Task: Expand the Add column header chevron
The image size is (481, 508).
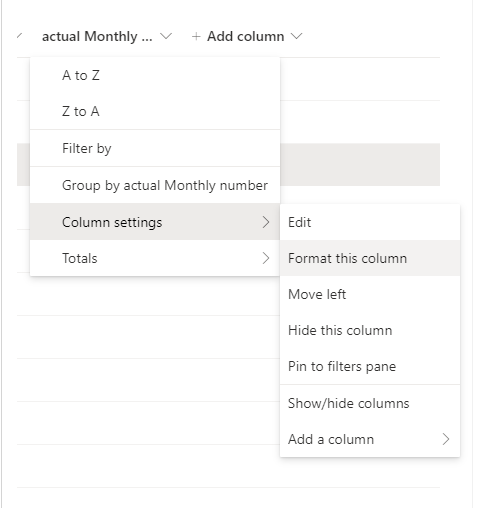Action: point(297,36)
